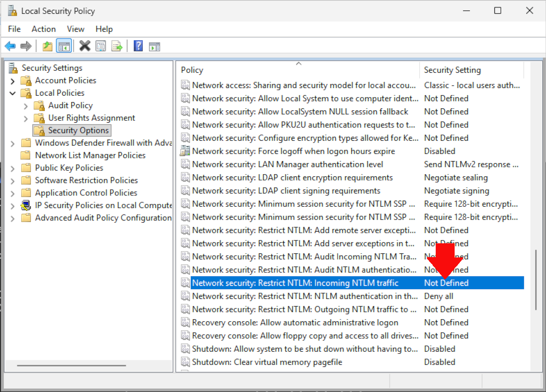Toggle the Show/Hide Action Pane icon
The width and height of the screenshot is (546, 392).
154,46
